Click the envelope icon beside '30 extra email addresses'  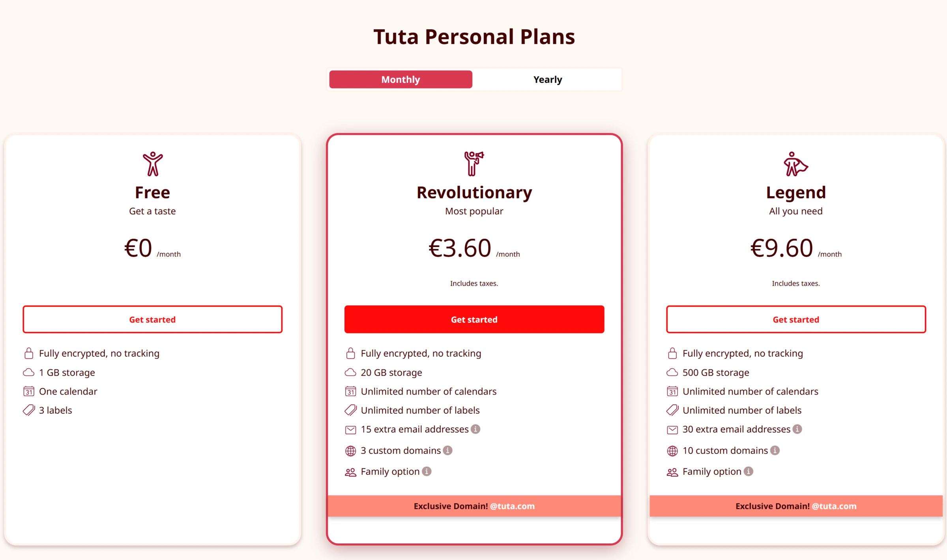tap(672, 429)
